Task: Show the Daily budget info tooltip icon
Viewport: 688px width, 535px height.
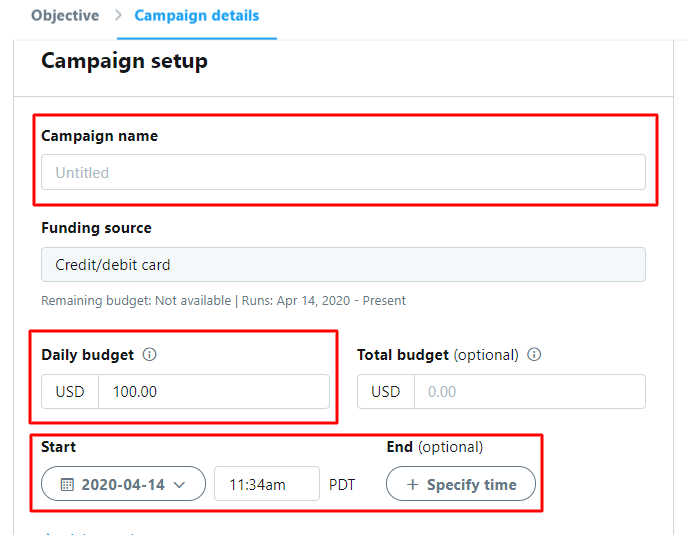Action: click(150, 354)
